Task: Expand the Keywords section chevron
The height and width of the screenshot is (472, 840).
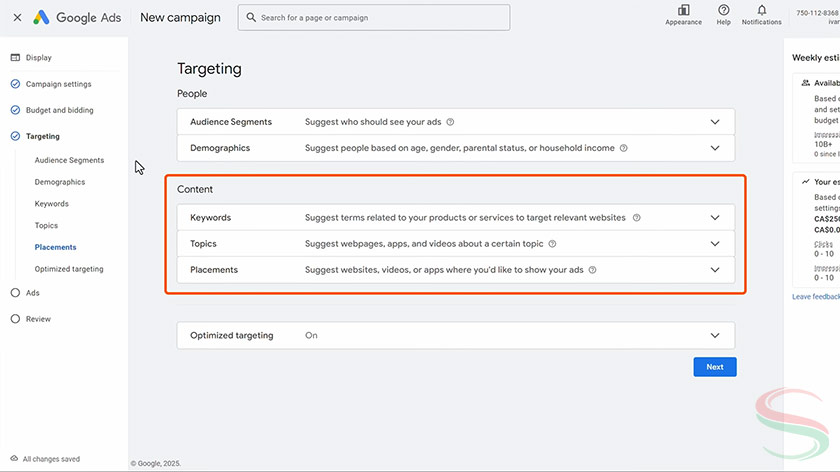Action: pos(714,217)
